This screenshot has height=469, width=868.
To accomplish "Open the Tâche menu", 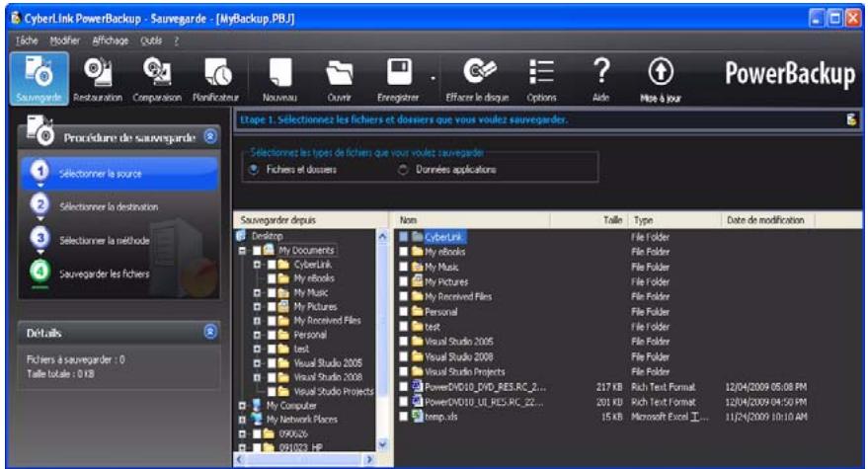I will [x=27, y=40].
